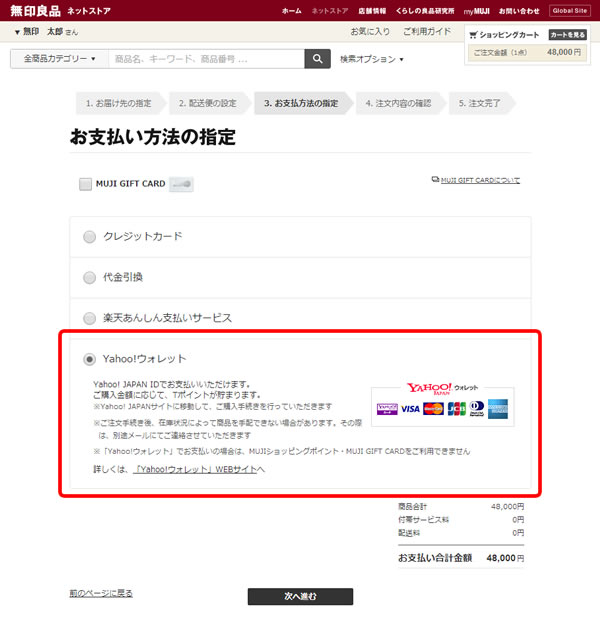Check the MUJI GIFT CARD checkbox

pos(85,184)
